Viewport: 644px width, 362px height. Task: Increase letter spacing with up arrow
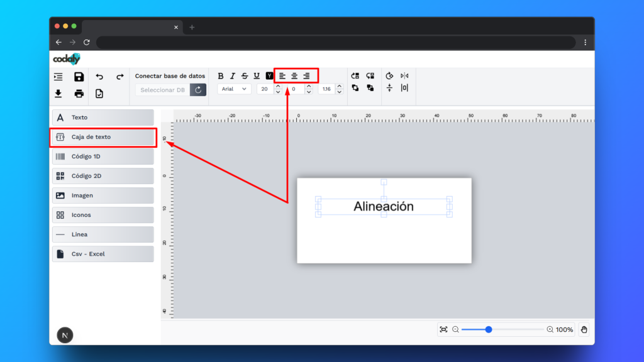309,86
